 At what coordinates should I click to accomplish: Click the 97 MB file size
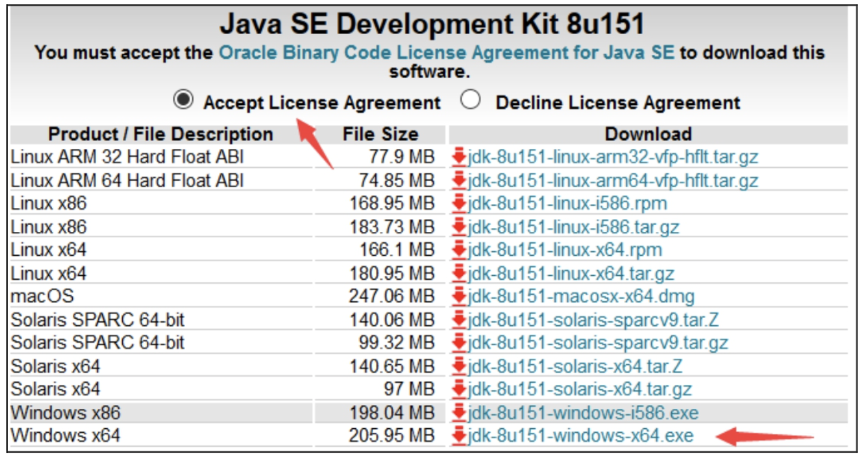coord(409,389)
